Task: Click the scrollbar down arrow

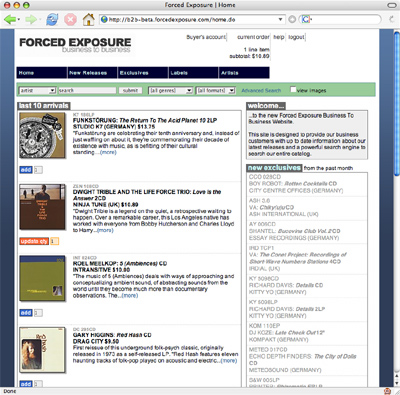Action: click(397, 383)
